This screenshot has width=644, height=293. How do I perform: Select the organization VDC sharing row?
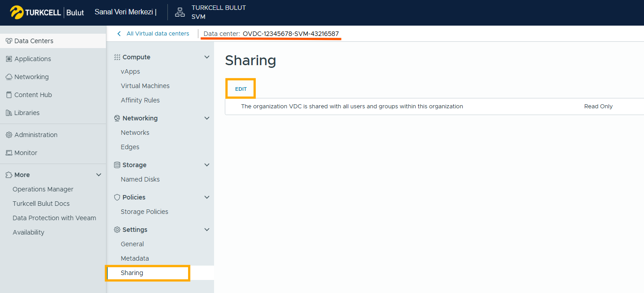tap(352, 107)
